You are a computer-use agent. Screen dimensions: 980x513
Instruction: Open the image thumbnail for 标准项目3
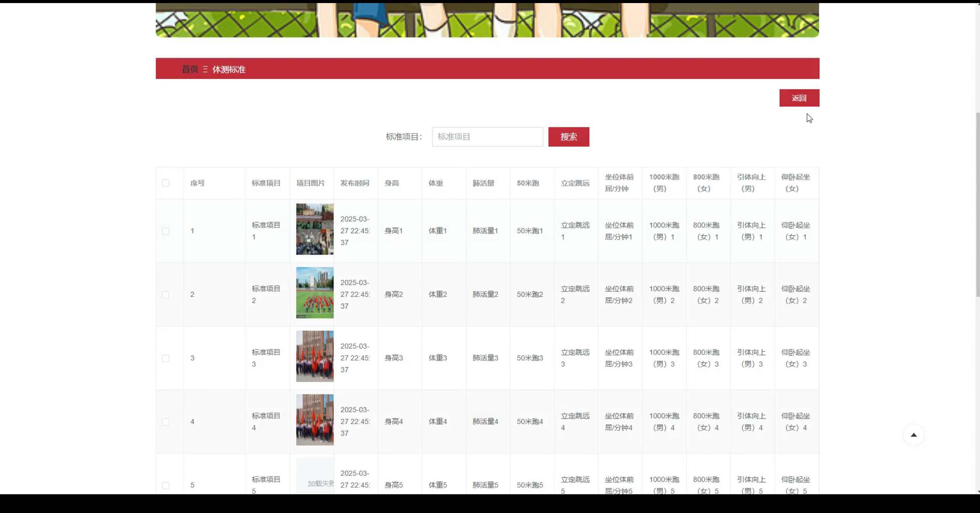pos(314,356)
